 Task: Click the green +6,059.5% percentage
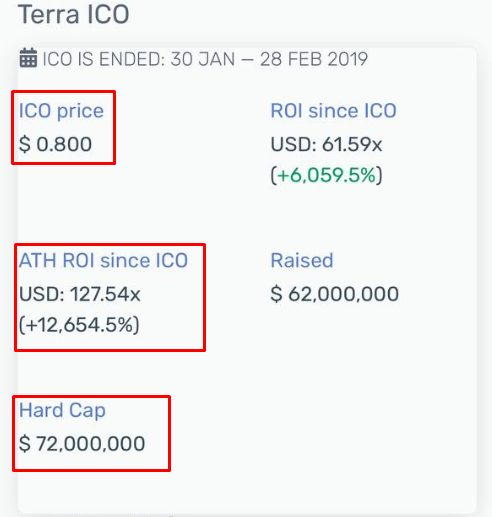[327, 175]
